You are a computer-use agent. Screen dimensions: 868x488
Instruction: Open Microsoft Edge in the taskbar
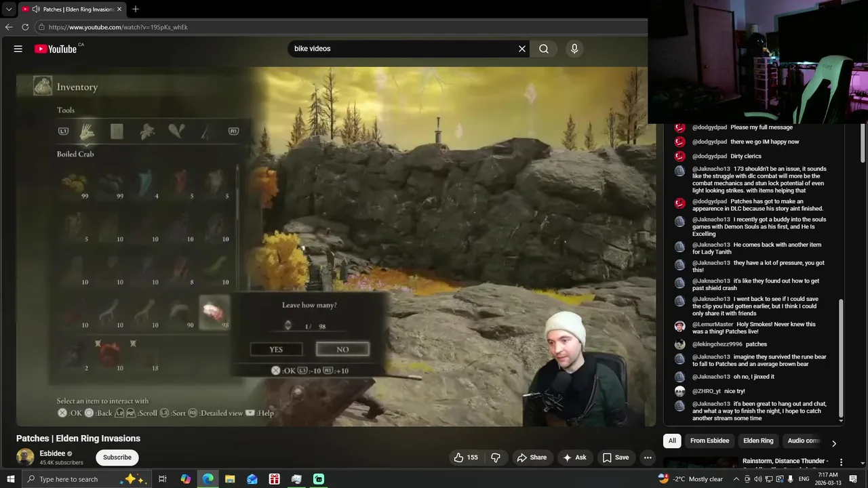coord(208,479)
